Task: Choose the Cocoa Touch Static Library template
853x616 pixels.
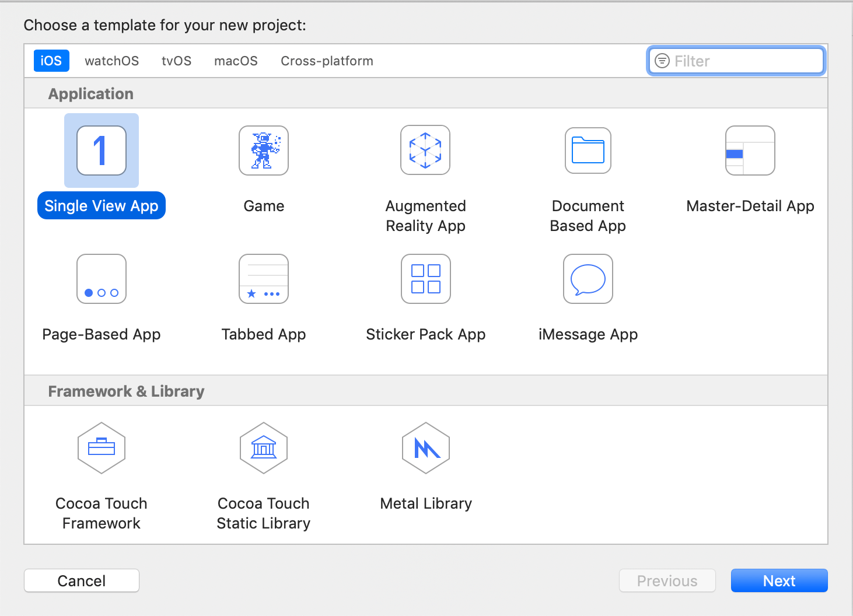Action: (263, 448)
